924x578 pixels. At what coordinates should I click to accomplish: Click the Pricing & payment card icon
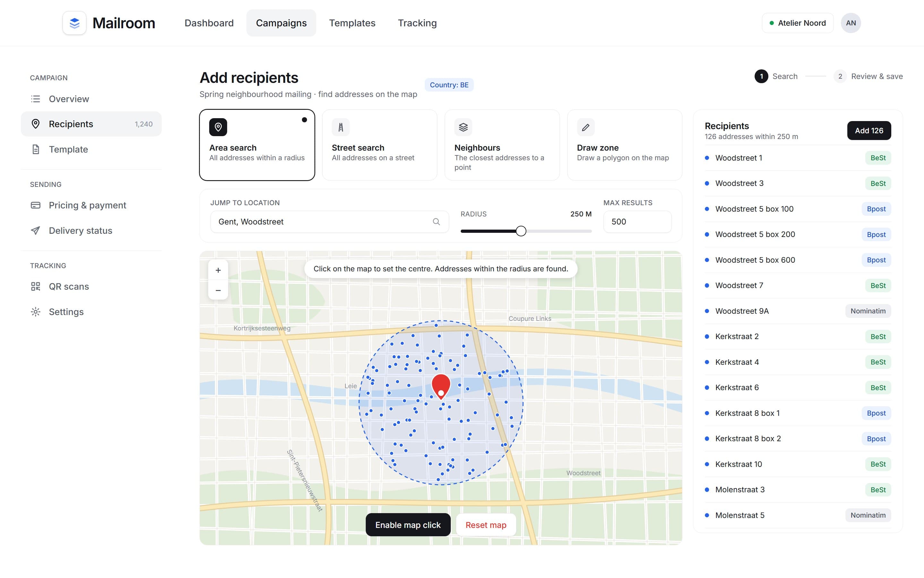point(36,205)
